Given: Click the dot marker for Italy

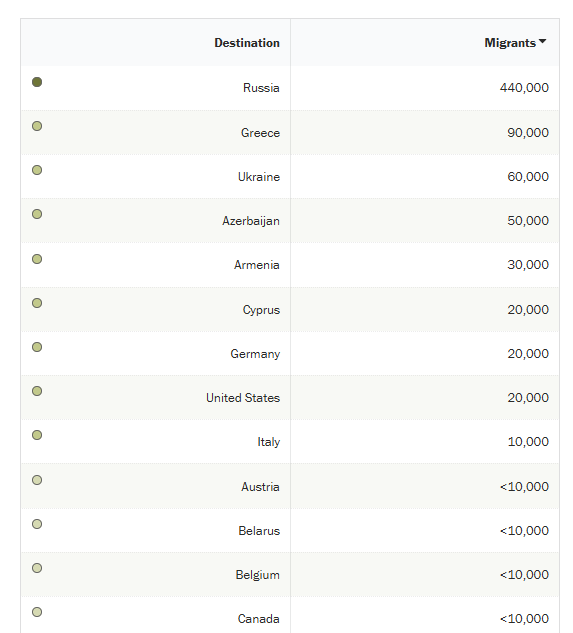Looking at the screenshot, I should point(37,435).
